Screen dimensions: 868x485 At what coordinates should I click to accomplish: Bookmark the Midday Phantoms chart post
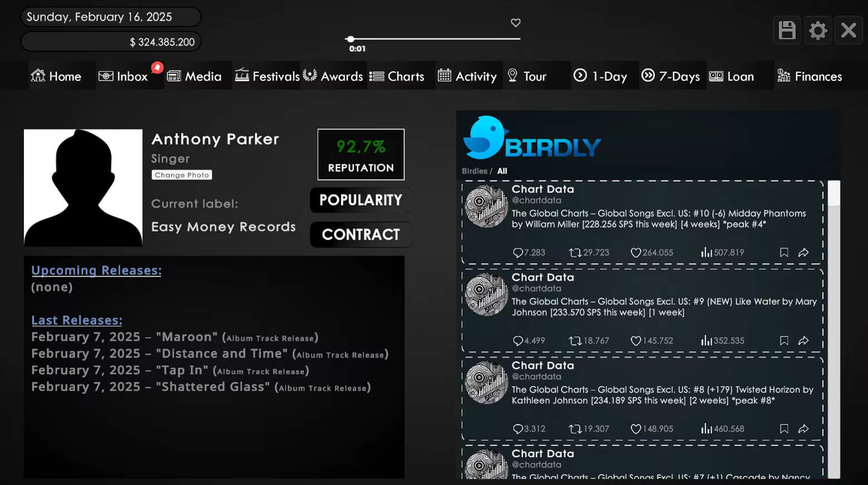(784, 253)
